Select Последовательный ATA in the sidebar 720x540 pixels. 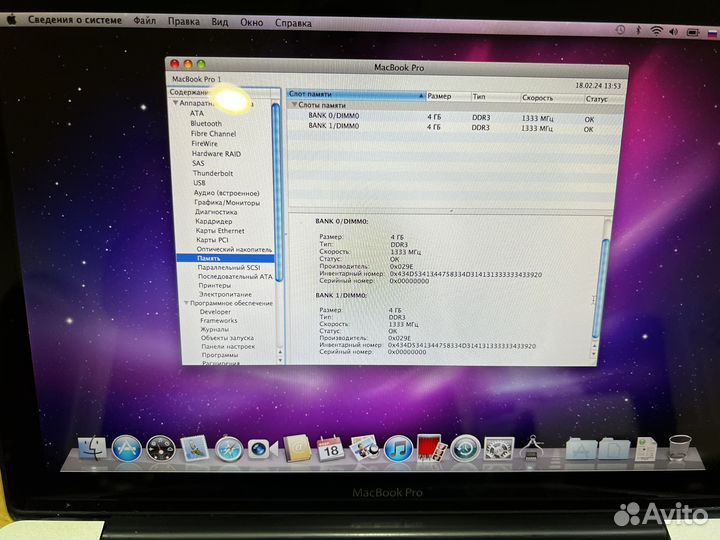point(235,276)
